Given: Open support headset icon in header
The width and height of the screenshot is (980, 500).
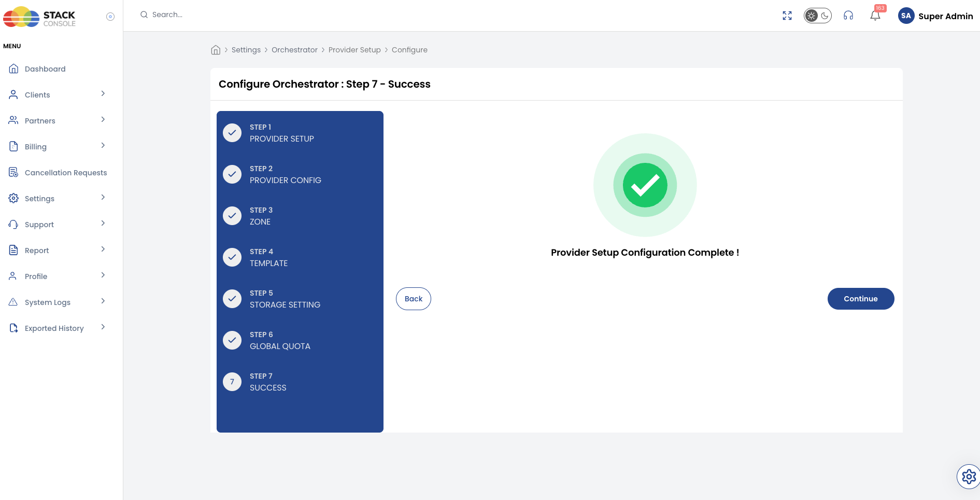Looking at the screenshot, I should tap(848, 16).
